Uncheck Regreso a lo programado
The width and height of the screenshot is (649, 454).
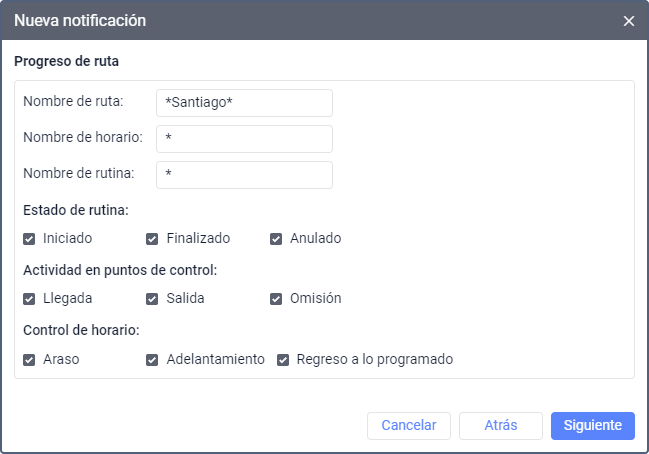[x=283, y=359]
